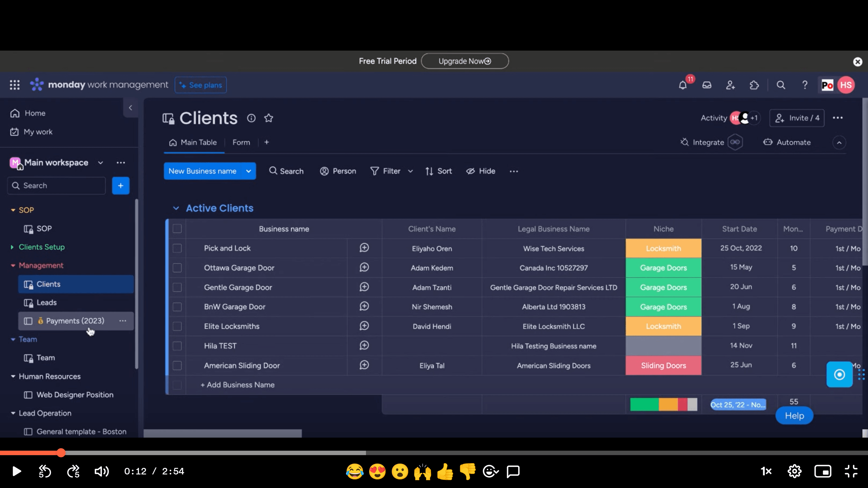Check the Gentle Garage Door row checkbox

point(177,287)
